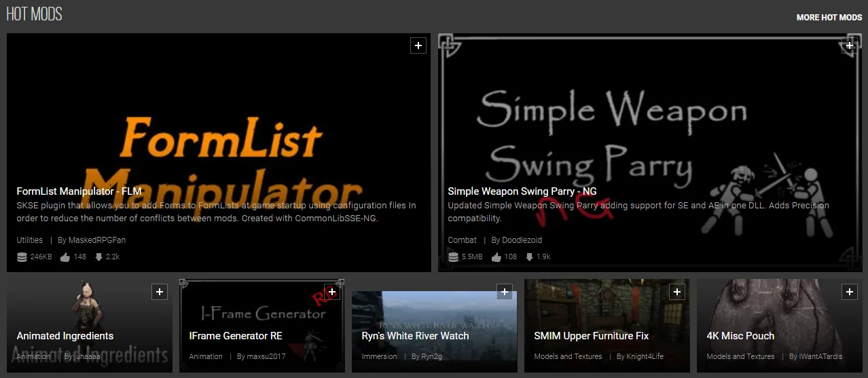Click the file size disk icon for FormList Manipulator
This screenshot has width=868, height=378.
point(22,257)
